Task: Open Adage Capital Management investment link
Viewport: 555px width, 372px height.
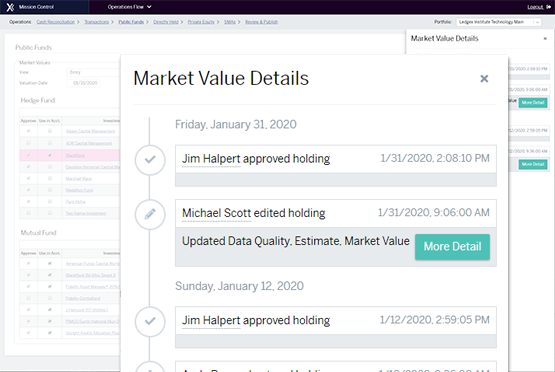Action: [90, 131]
